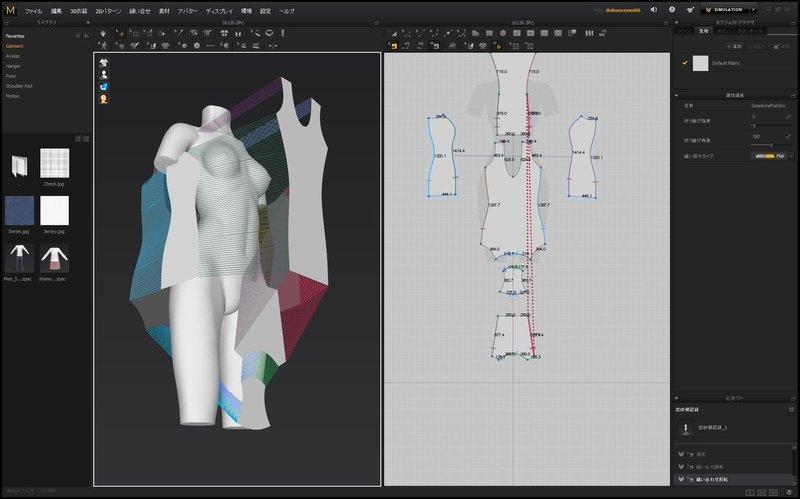Select Shoulder Pad in the library list

19,86
